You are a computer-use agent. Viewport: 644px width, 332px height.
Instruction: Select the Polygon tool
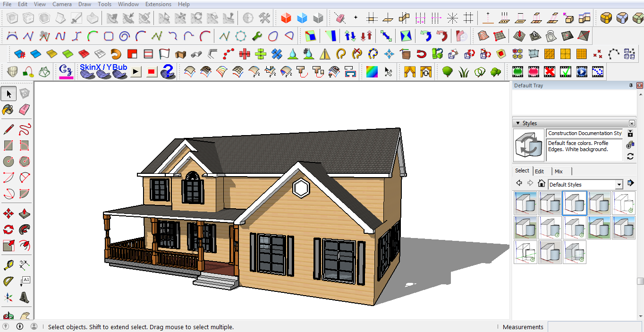[x=25, y=162]
